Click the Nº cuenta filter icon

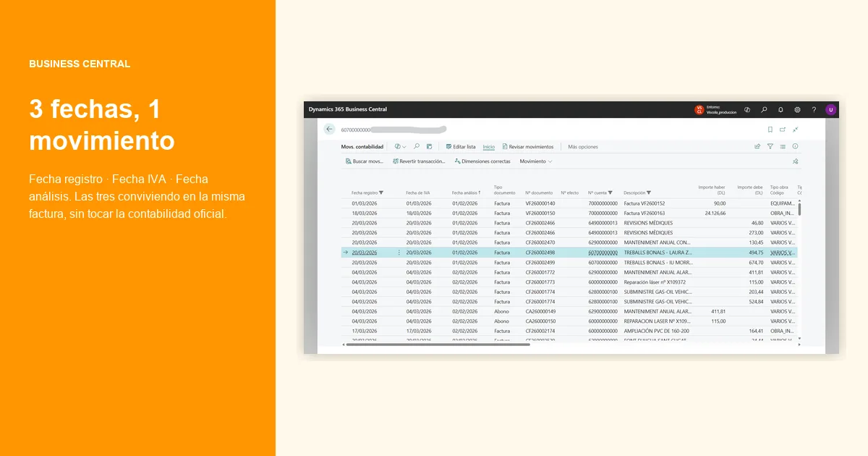[610, 193]
